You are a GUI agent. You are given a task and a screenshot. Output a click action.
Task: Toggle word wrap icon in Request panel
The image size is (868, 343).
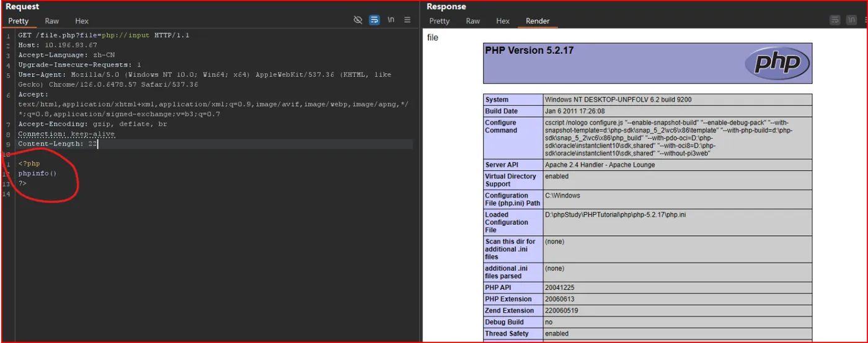pos(374,20)
